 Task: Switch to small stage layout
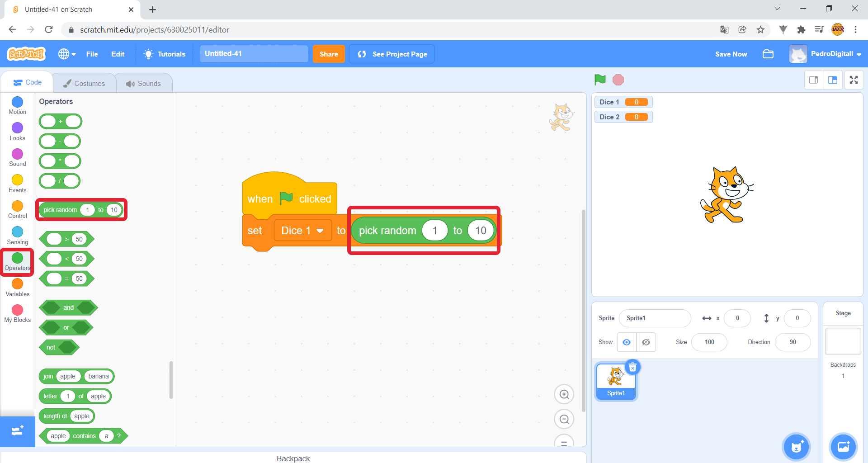[x=814, y=80]
